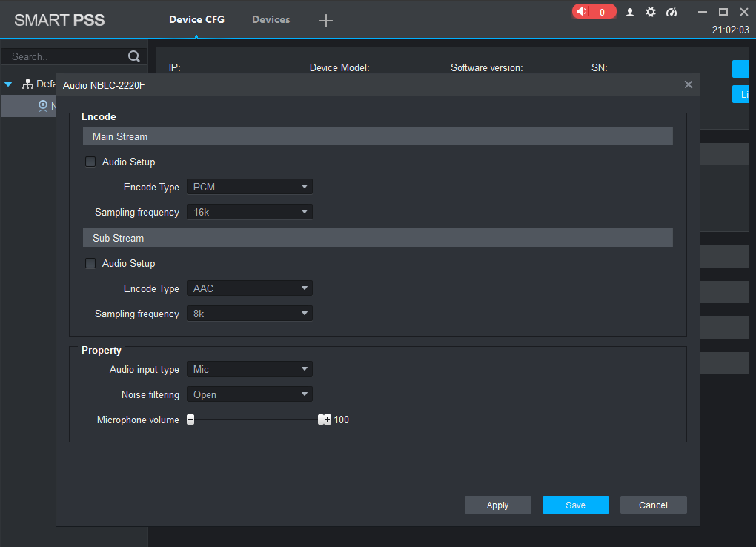Increase microphone volume with plus icon
The width and height of the screenshot is (756, 547).
[x=328, y=420]
